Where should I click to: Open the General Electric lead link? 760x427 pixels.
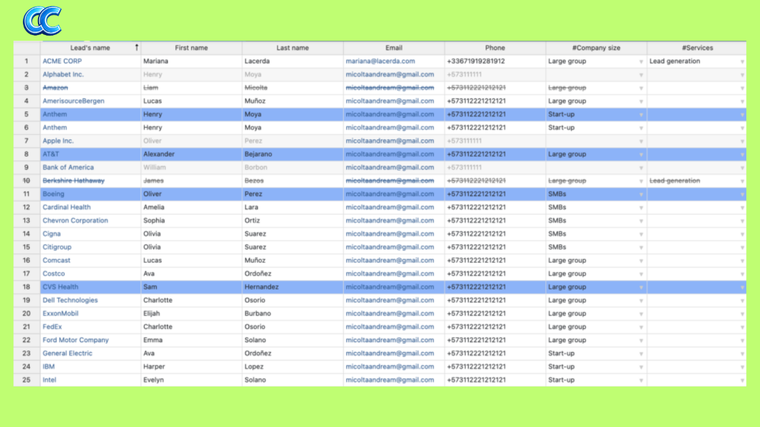[67, 353]
